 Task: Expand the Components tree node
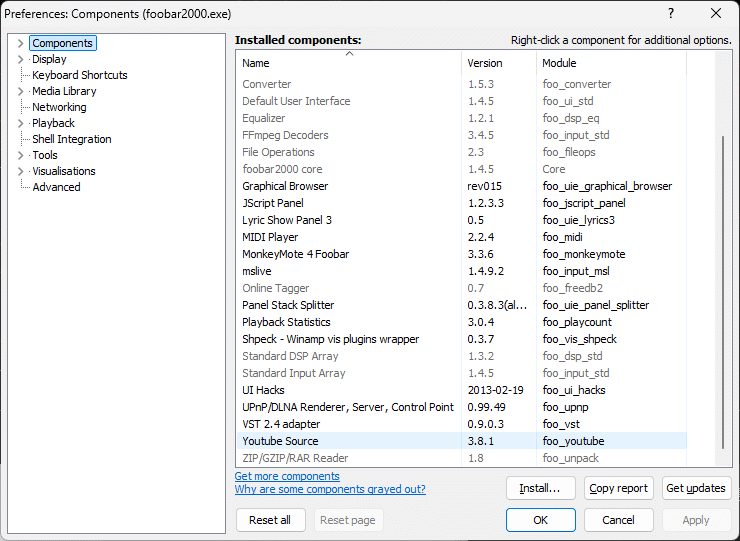click(20, 43)
